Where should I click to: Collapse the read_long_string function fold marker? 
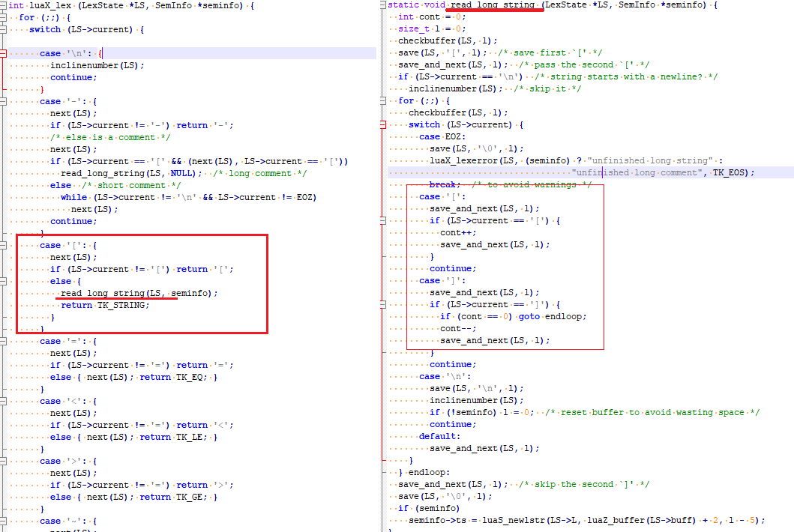(x=384, y=5)
